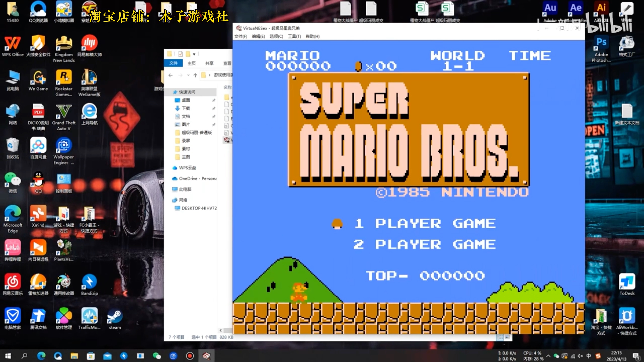Open the Microsoft Edge desktop icon
Viewport: 644px width, 362px height.
13,219
